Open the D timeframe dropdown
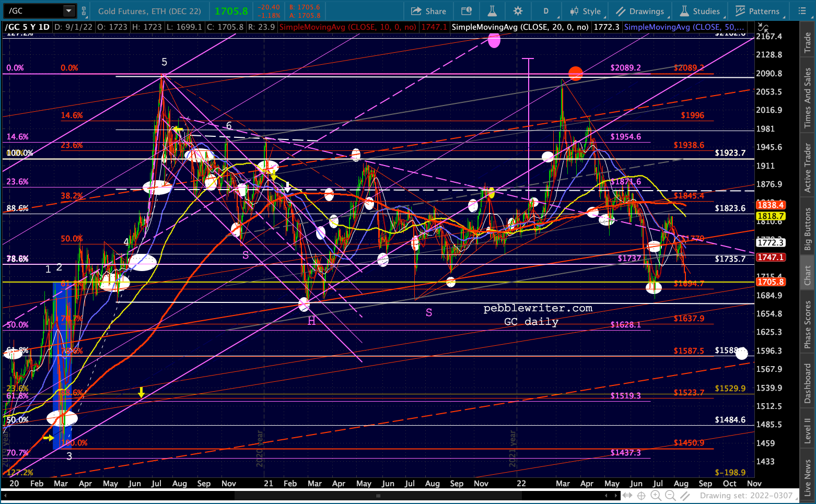Screen dimensions: 816x504 click(x=546, y=11)
